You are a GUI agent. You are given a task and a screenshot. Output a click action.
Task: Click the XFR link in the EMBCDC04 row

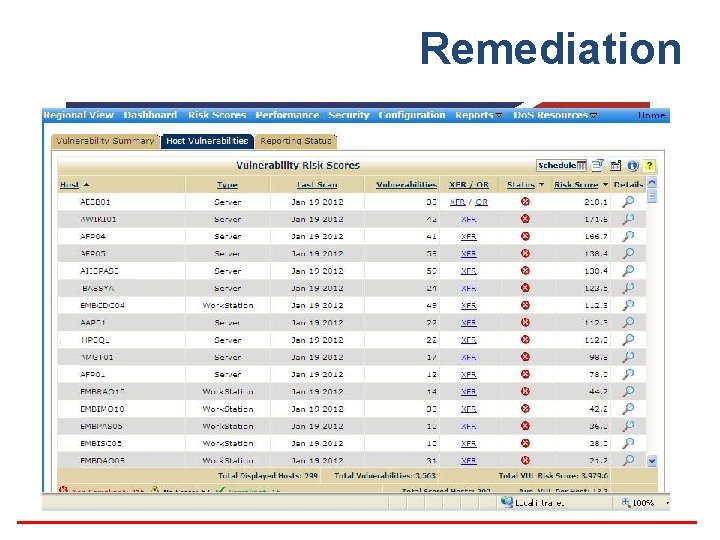[x=468, y=306]
